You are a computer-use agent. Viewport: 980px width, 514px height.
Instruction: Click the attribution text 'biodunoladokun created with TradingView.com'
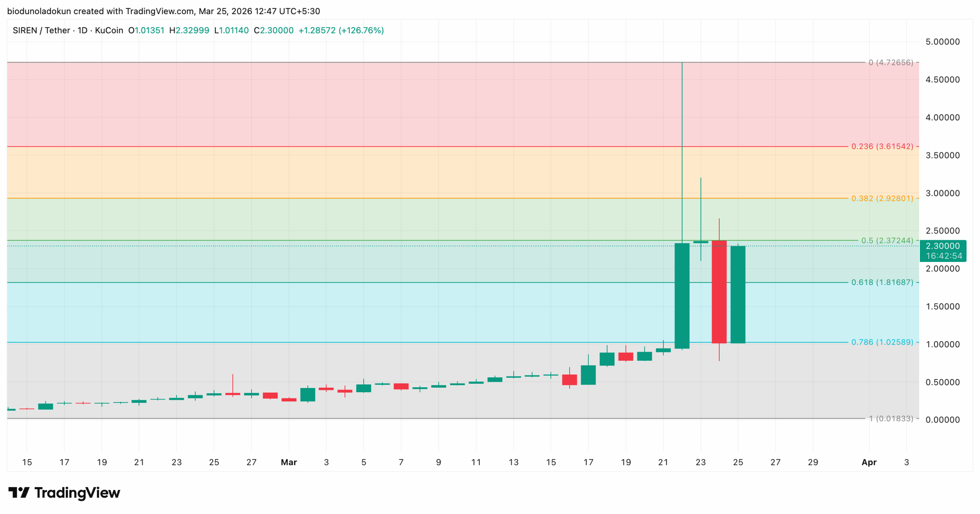(x=100, y=11)
